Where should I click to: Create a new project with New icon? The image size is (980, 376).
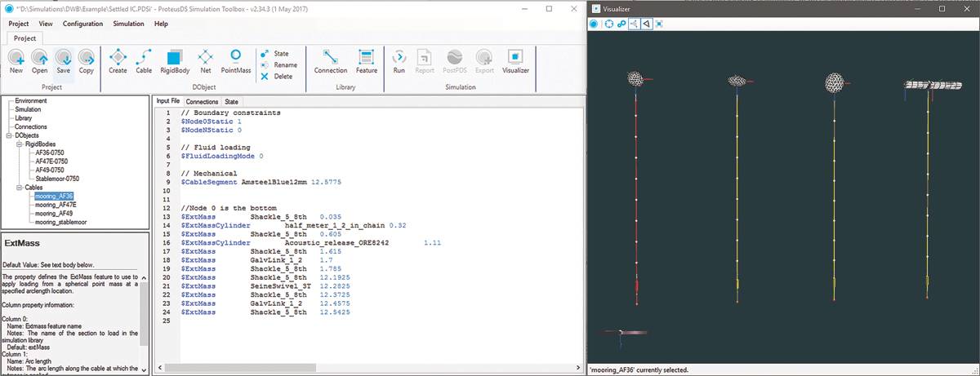tap(16, 62)
